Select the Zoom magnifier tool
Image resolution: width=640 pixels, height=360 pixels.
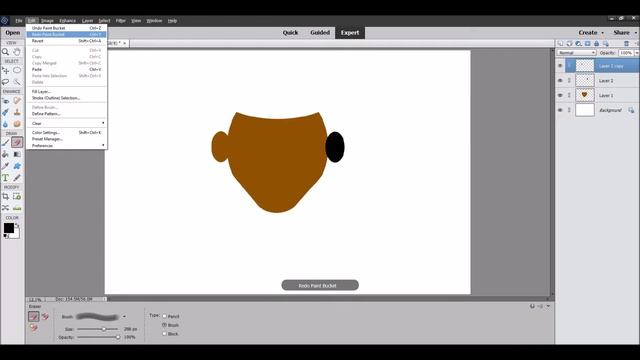(5, 52)
